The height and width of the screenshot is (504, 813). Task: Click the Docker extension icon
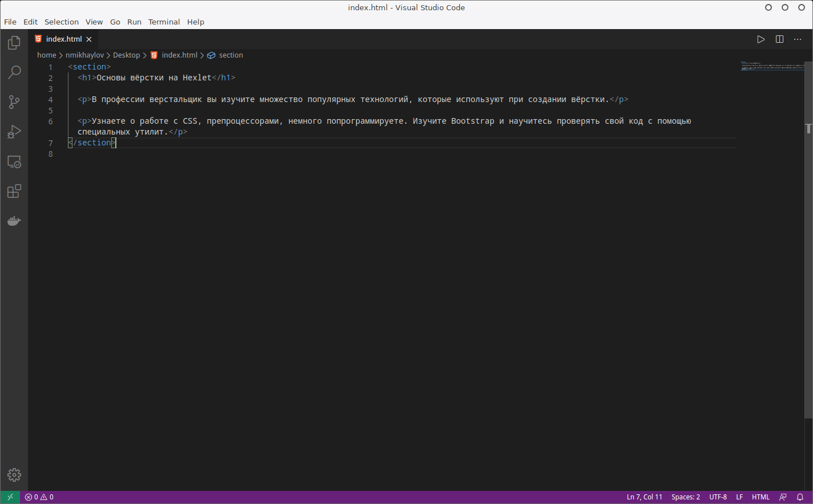(14, 221)
